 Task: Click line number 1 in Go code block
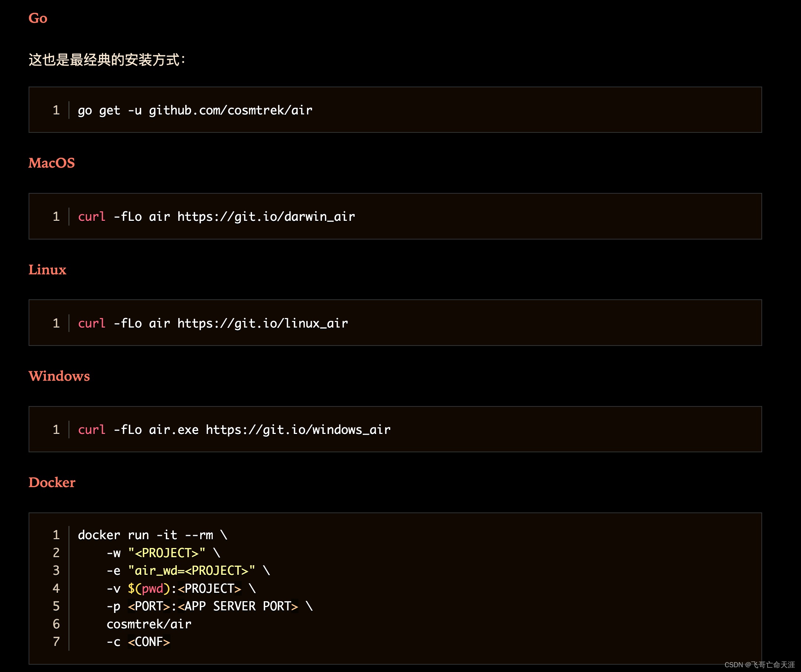click(x=56, y=110)
